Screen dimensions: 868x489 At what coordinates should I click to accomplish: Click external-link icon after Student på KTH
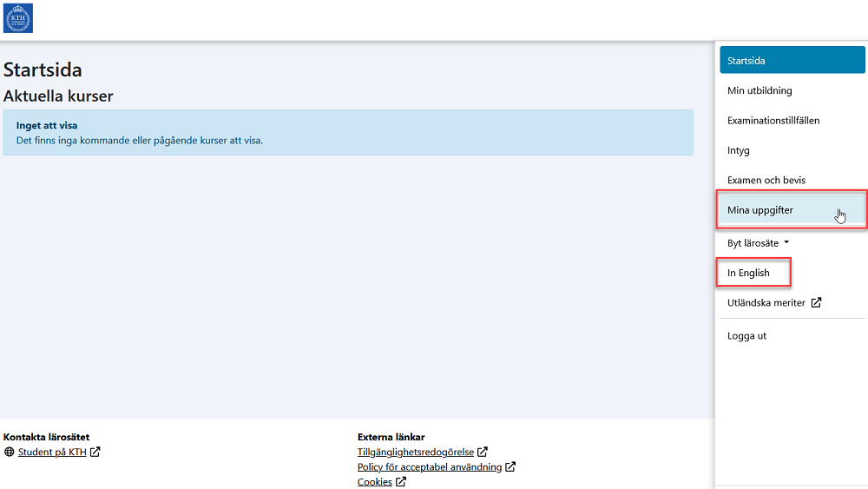(95, 452)
